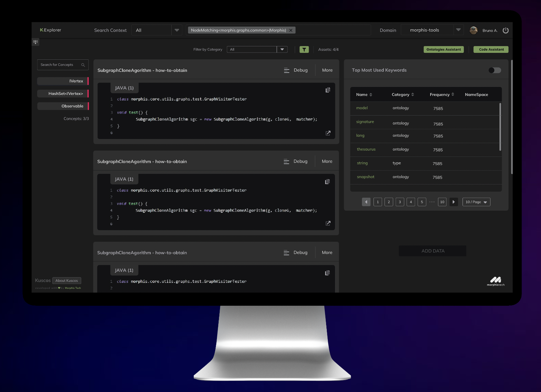Click the "lang" keyword row
Image resolution: width=541 pixels, height=392 pixels.
tap(426, 136)
